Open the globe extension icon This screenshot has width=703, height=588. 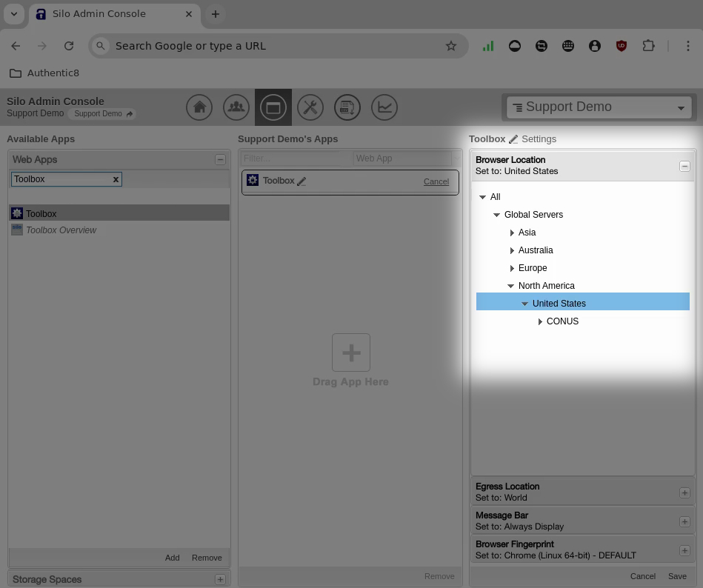pos(568,46)
